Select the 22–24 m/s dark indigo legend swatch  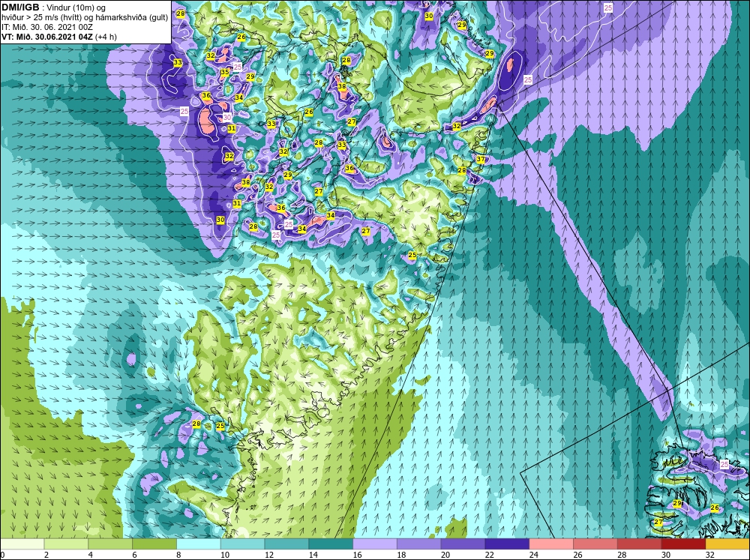point(507,544)
